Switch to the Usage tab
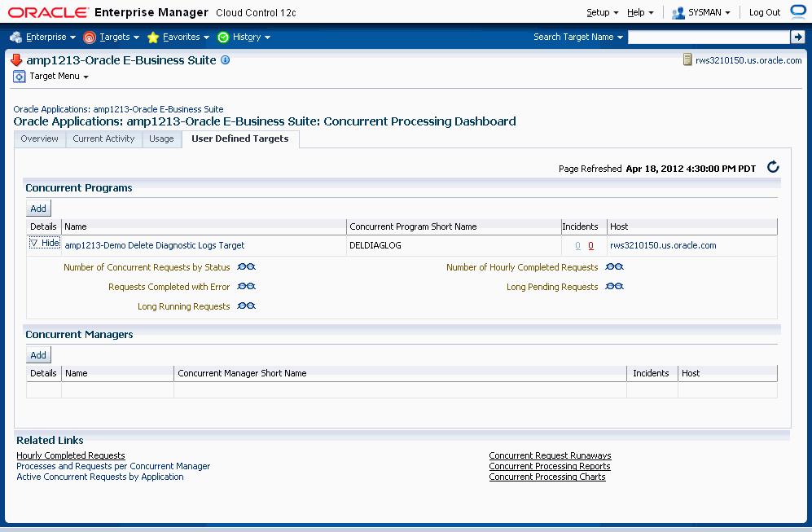 pyautogui.click(x=161, y=138)
